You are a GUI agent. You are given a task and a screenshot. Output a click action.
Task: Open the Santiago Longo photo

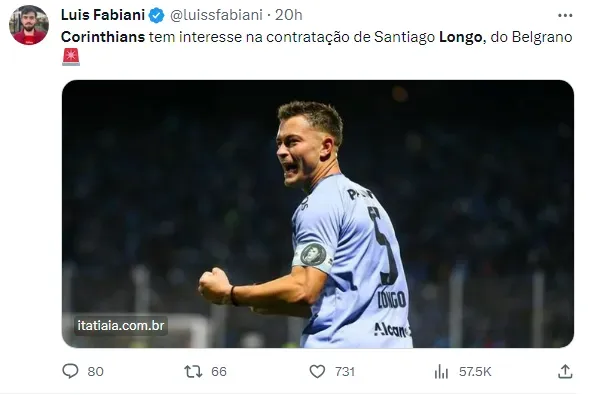click(x=318, y=214)
